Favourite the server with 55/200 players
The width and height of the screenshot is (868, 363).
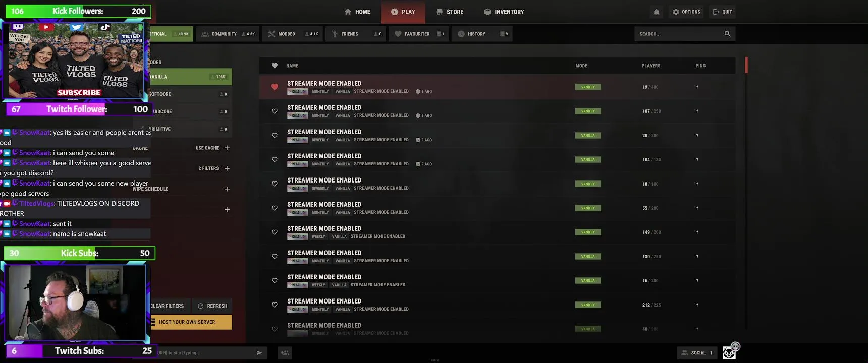click(275, 208)
